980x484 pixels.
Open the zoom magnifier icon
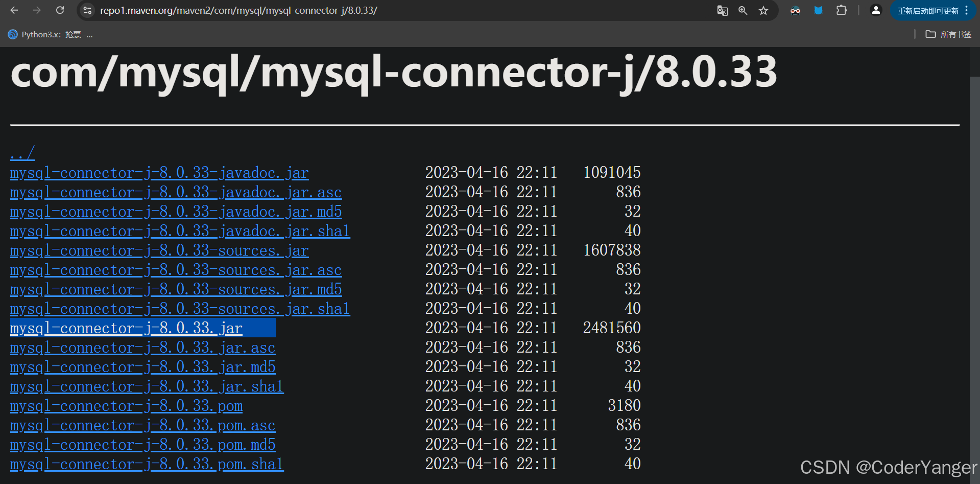tap(743, 11)
